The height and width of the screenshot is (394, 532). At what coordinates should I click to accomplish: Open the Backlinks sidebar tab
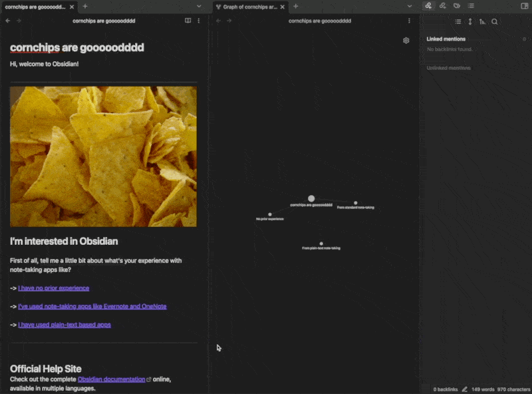428,6
